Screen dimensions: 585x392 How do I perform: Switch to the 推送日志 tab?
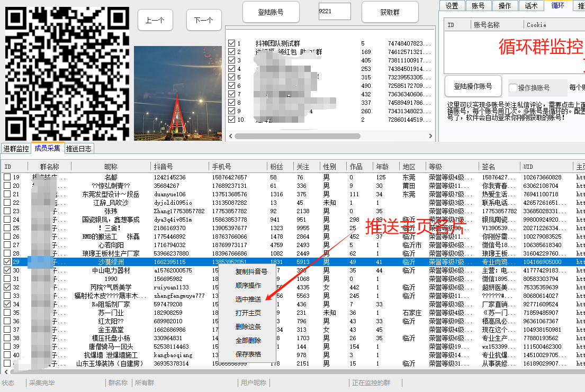(x=79, y=149)
